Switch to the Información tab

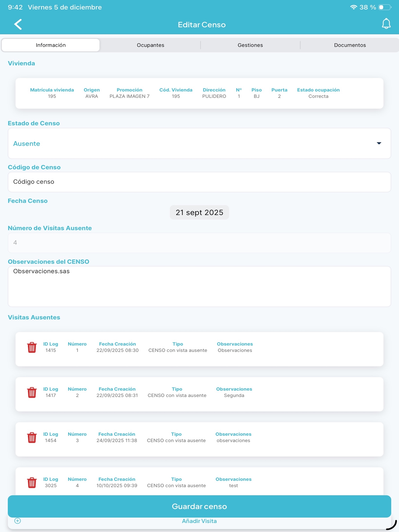click(x=50, y=45)
